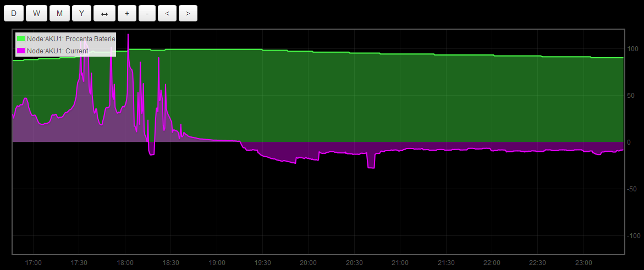Click the 22:00 time axis label

pos(492,263)
